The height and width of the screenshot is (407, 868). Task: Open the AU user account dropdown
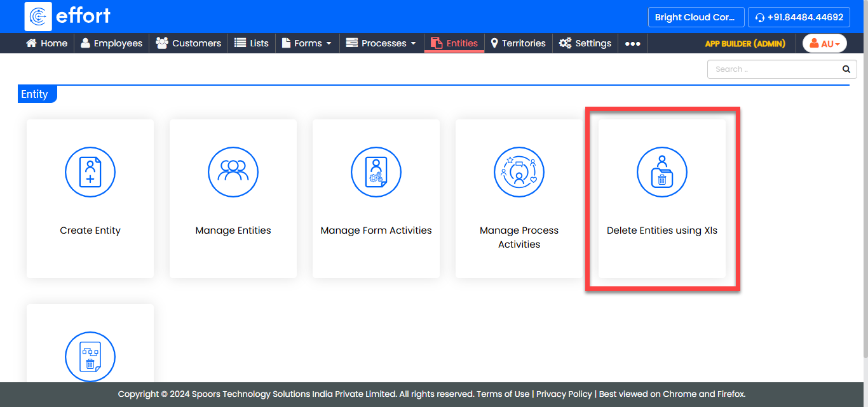click(x=824, y=43)
